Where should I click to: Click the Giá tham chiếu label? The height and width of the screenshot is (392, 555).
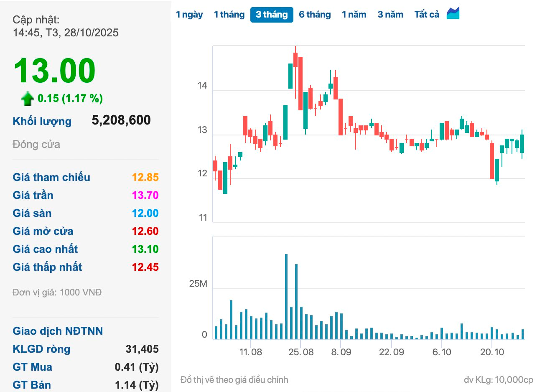51,177
